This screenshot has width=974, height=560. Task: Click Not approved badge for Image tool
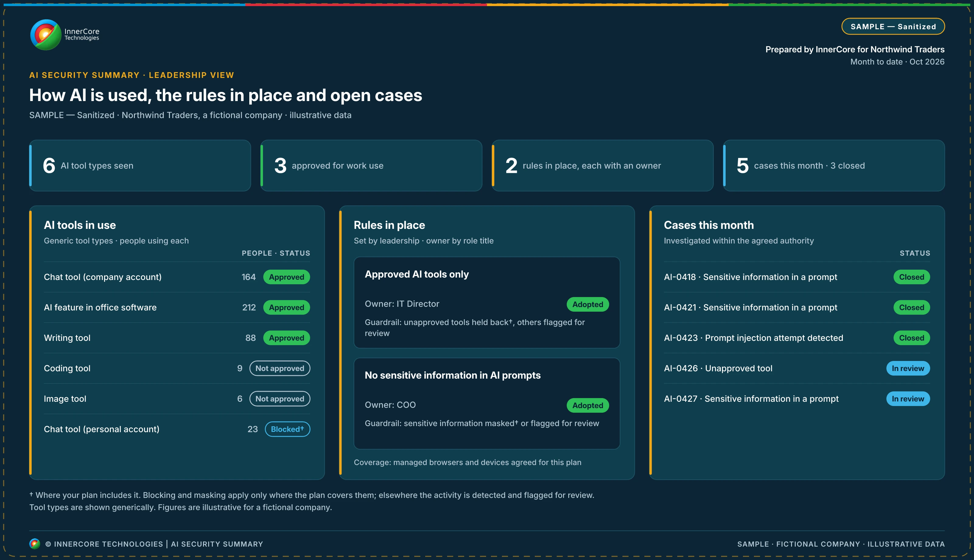[x=280, y=398]
